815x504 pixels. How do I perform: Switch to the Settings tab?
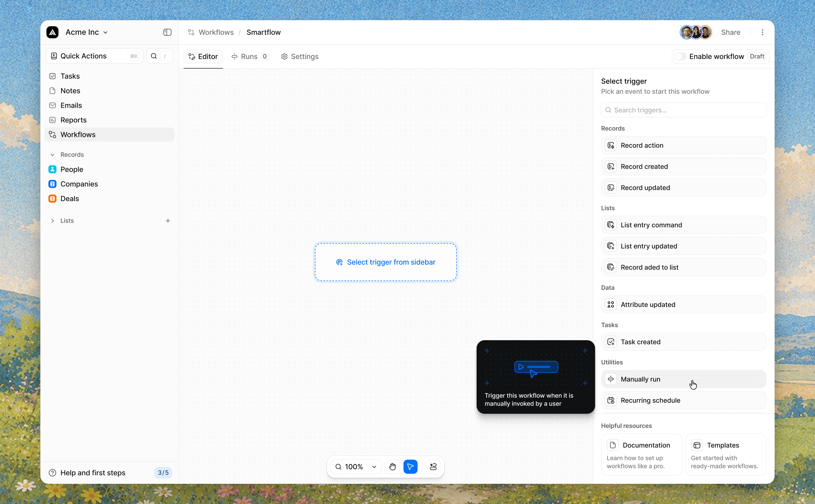(x=300, y=56)
